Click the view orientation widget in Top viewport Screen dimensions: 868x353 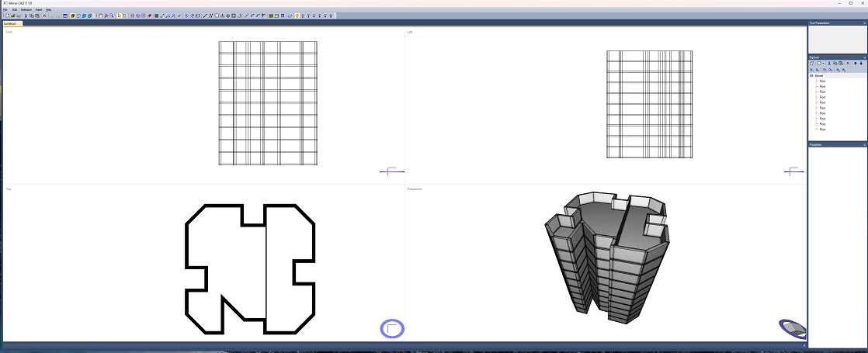point(392,328)
